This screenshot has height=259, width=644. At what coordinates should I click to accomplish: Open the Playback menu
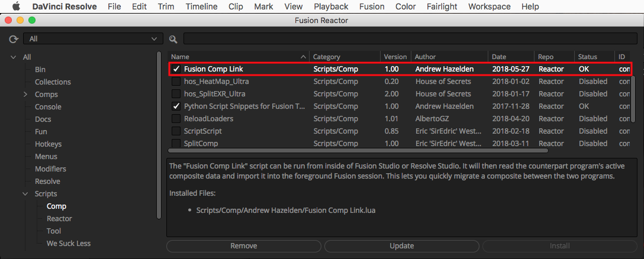pos(331,7)
